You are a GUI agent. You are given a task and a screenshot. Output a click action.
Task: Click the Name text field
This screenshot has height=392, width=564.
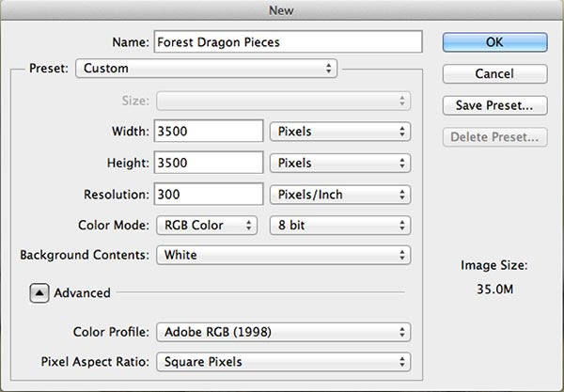click(287, 41)
